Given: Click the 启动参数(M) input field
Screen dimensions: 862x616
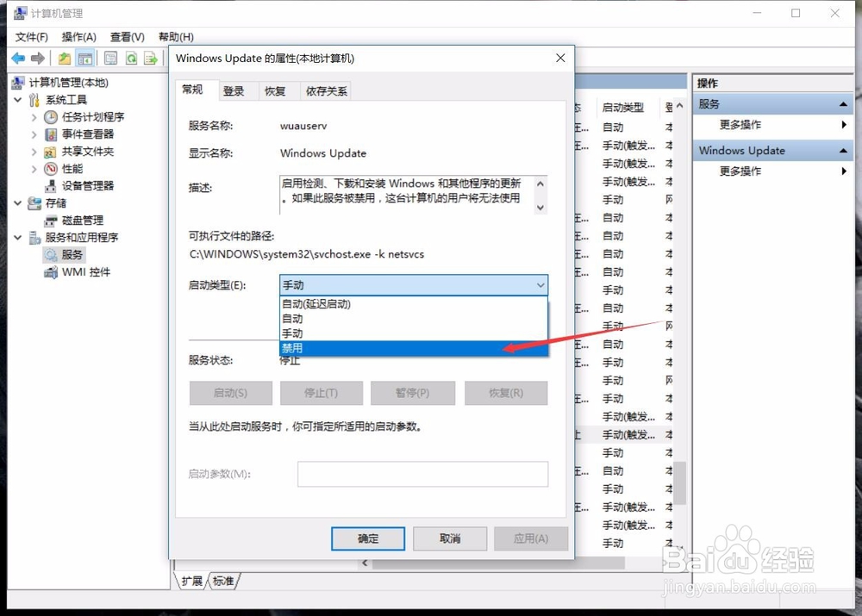Looking at the screenshot, I should (422, 474).
